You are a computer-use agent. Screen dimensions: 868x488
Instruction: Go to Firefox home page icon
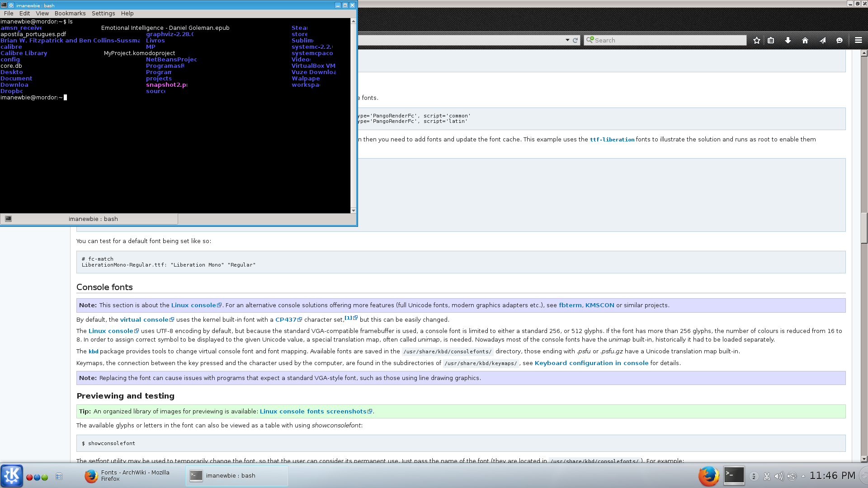[x=805, y=41]
